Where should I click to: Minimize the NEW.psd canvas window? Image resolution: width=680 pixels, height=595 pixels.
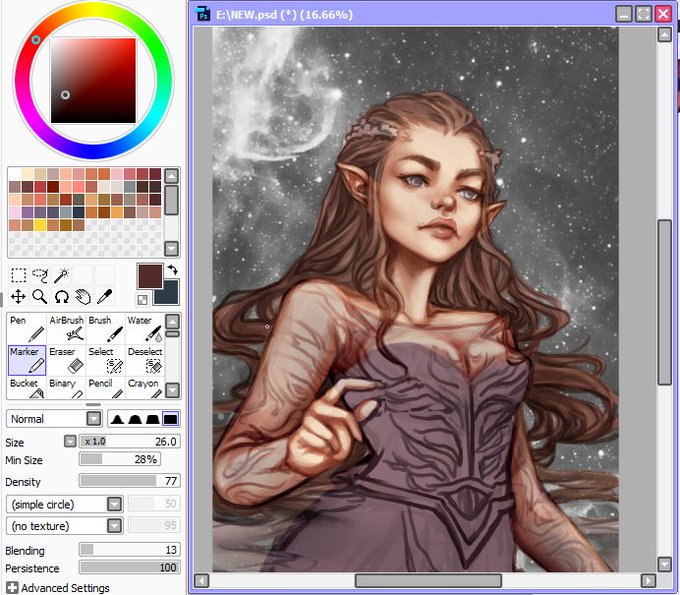point(624,14)
